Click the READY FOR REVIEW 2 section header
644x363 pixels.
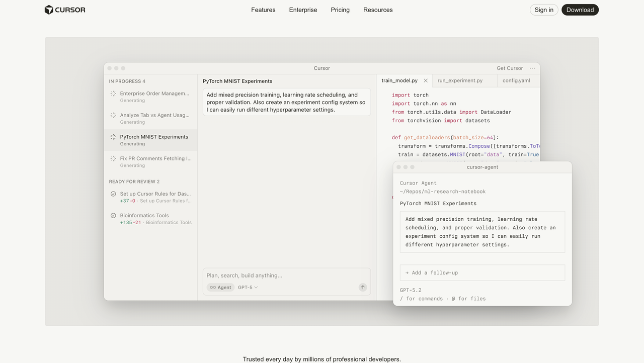pyautogui.click(x=134, y=181)
